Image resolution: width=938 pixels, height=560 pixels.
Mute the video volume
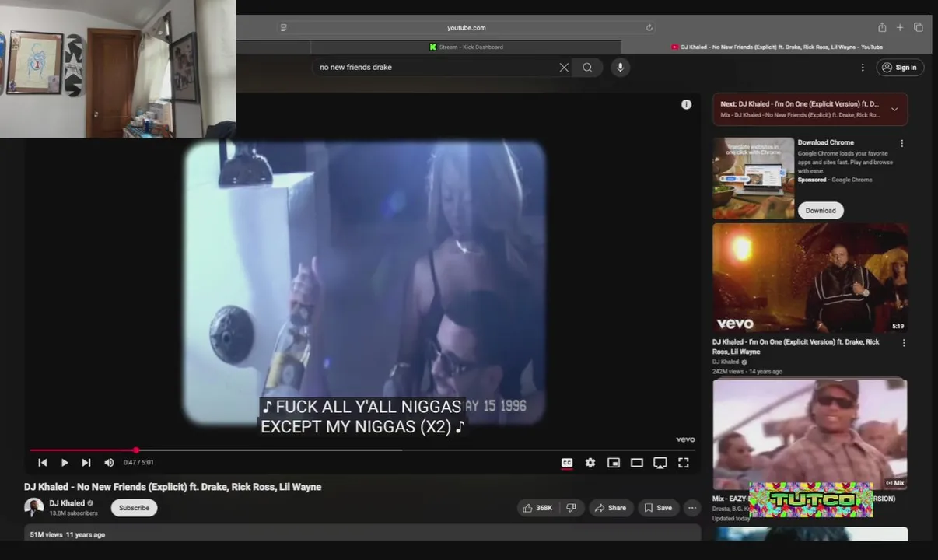pyautogui.click(x=109, y=463)
